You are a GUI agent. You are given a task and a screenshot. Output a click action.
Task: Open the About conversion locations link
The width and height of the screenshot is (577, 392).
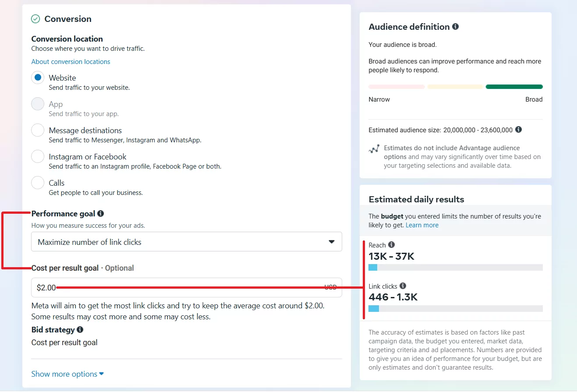tap(71, 62)
